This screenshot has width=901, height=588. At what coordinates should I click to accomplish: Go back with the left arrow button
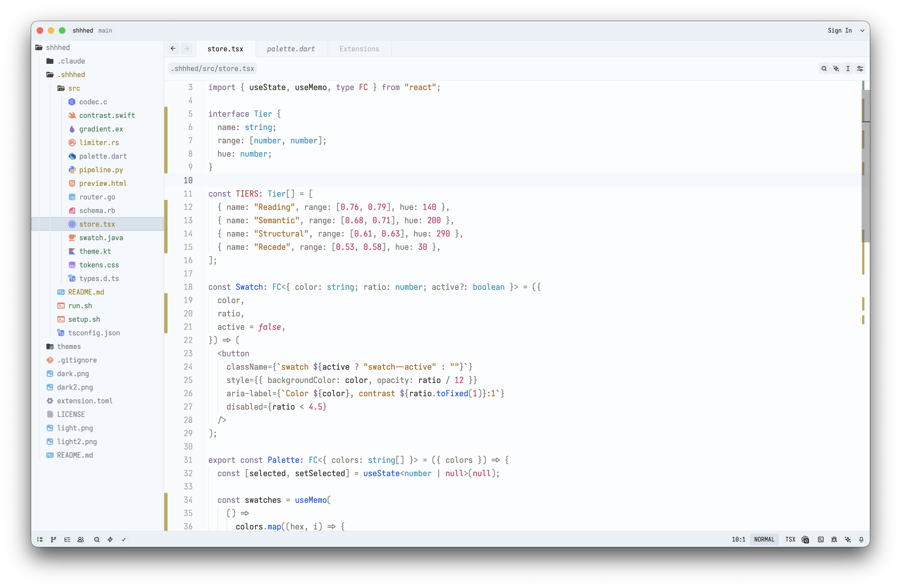(x=173, y=49)
